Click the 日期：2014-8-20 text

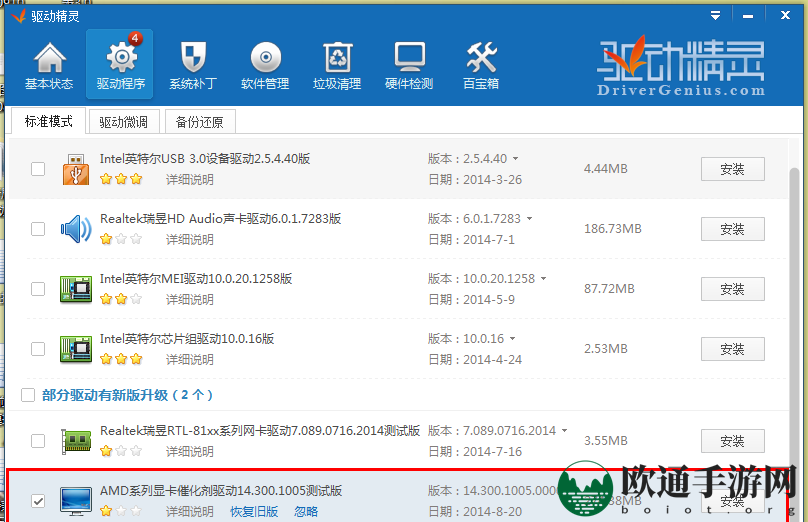tap(475, 512)
